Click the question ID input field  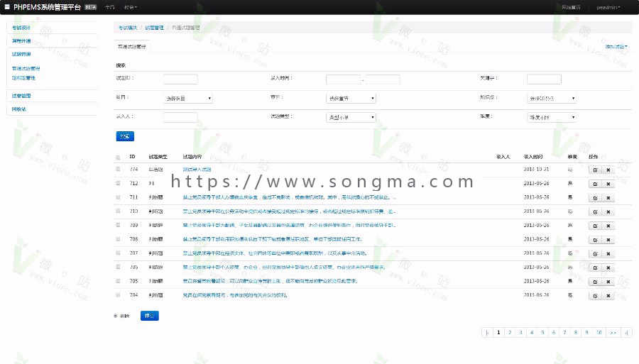[x=180, y=79]
